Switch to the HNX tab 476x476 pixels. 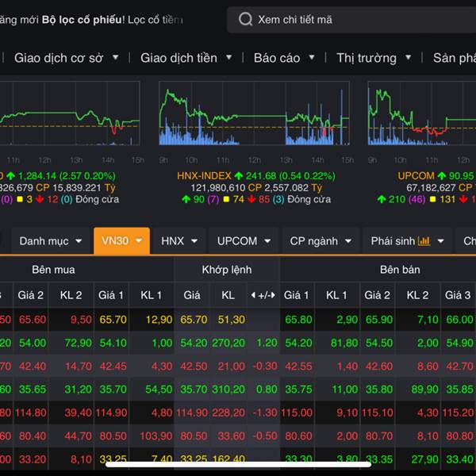coord(180,240)
